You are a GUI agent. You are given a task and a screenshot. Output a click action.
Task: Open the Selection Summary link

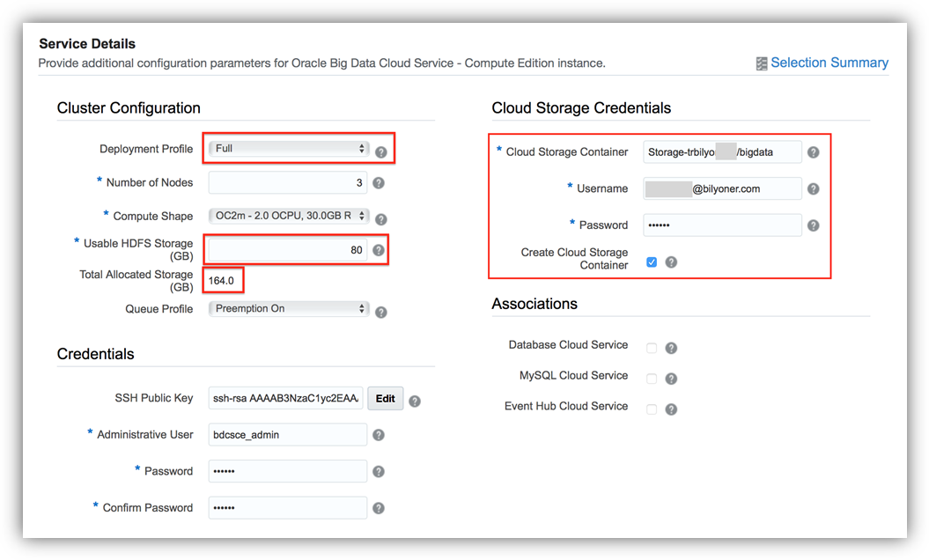829,63
